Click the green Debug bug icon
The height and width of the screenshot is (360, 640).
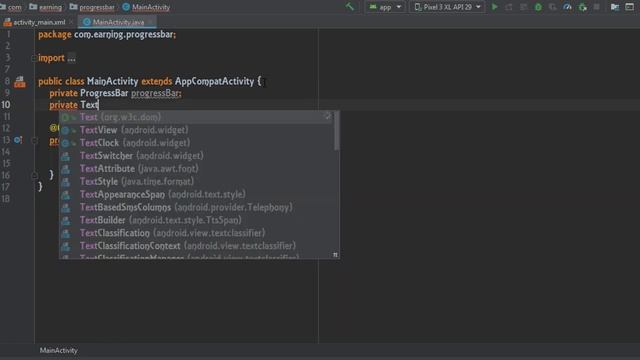click(538, 7)
